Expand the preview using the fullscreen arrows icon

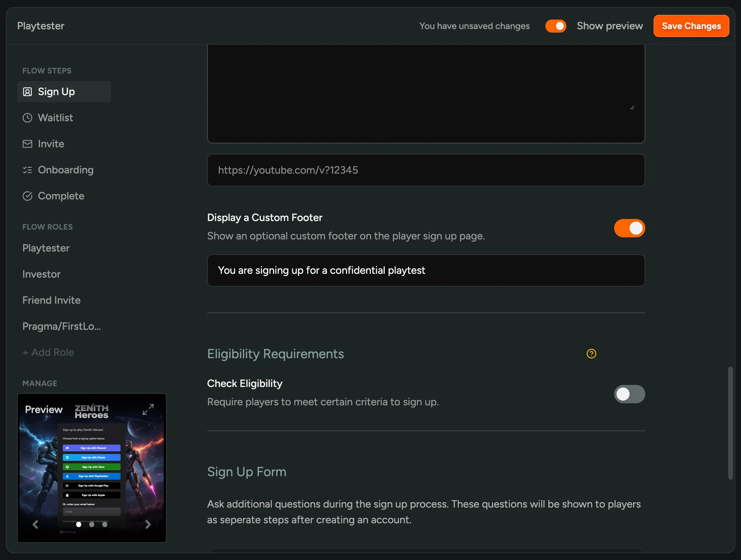point(148,409)
